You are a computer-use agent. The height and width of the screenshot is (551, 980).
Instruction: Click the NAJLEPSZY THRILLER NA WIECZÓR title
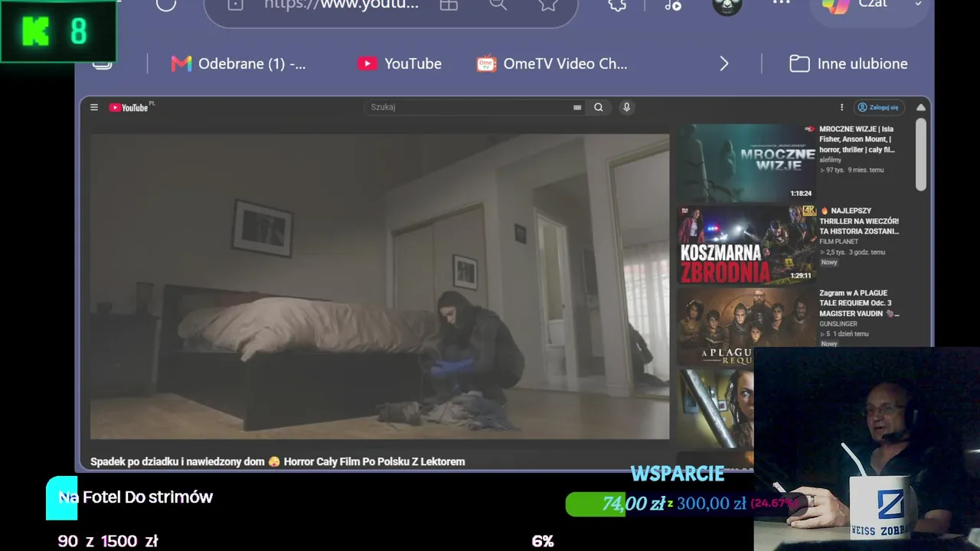tap(859, 221)
